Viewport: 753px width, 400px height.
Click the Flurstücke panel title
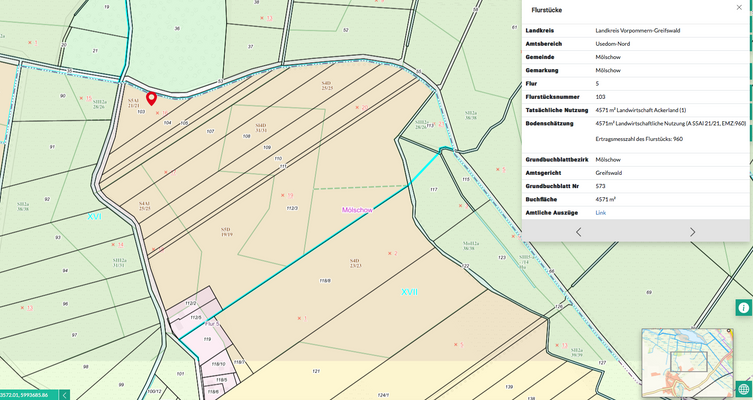pos(546,8)
